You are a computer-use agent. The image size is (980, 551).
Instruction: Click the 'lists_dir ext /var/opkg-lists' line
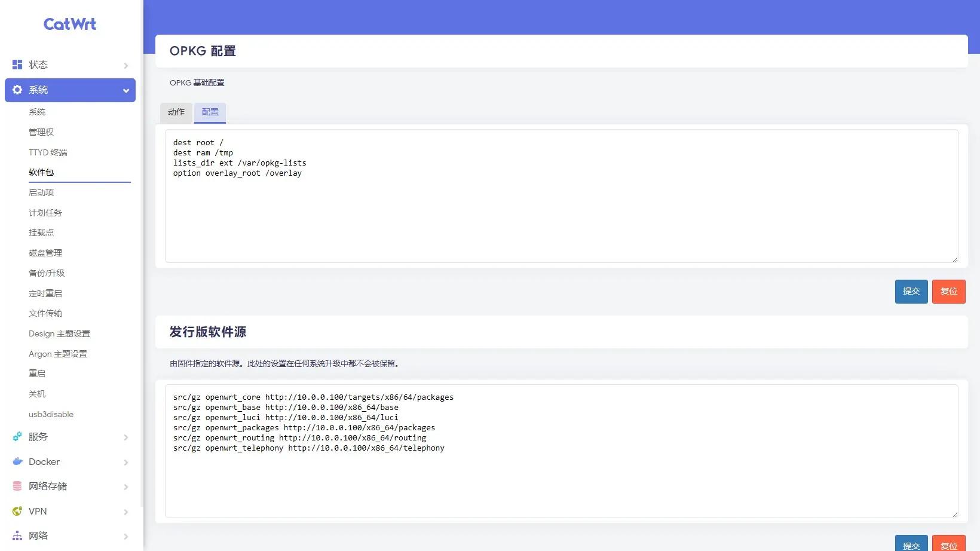240,163
